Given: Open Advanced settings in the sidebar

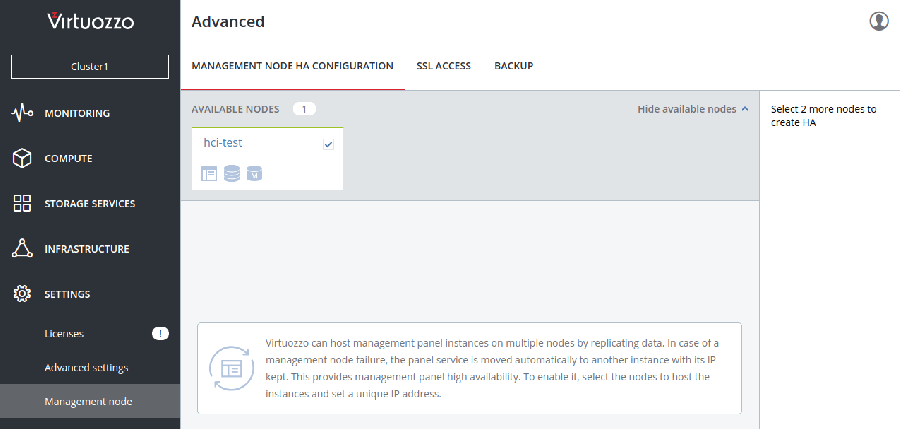Looking at the screenshot, I should [x=86, y=367].
